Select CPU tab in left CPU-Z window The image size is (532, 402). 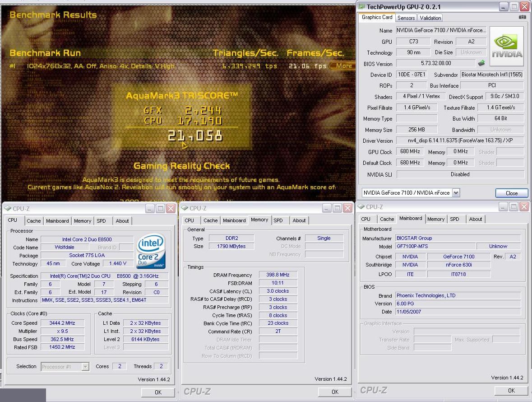(13, 220)
